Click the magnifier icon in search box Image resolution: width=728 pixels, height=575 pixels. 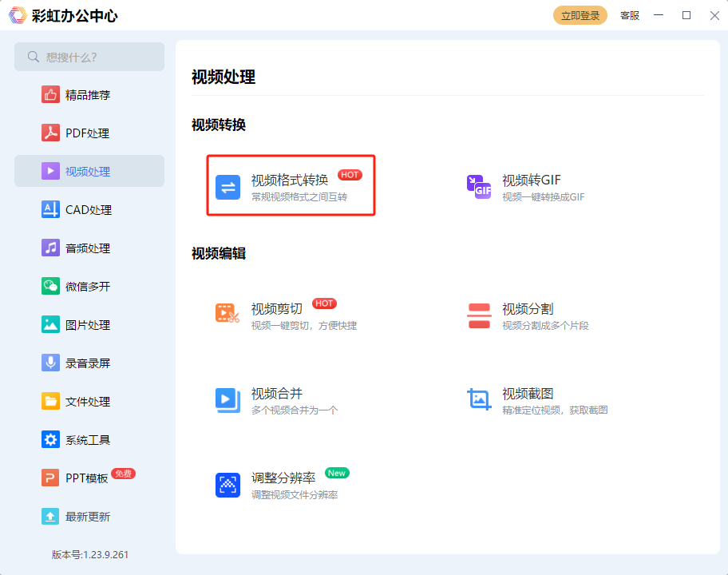33,57
